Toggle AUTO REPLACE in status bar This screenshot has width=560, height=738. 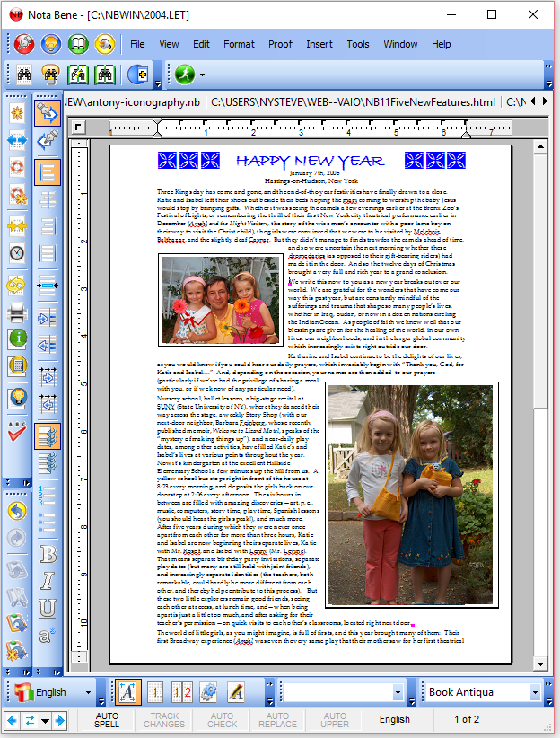tap(277, 720)
